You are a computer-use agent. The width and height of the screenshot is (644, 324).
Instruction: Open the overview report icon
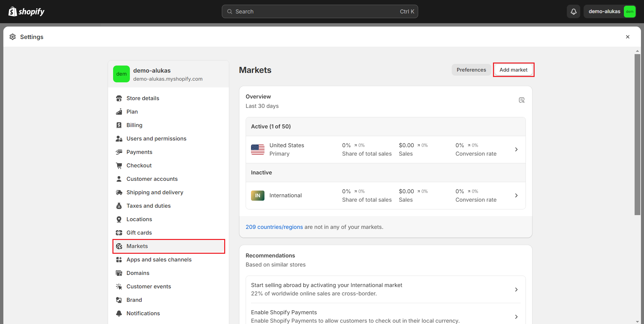coord(522,100)
